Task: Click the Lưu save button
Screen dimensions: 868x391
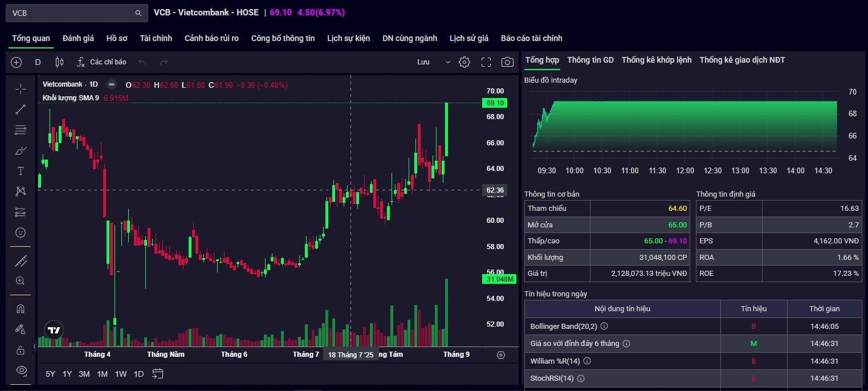Action: (423, 62)
